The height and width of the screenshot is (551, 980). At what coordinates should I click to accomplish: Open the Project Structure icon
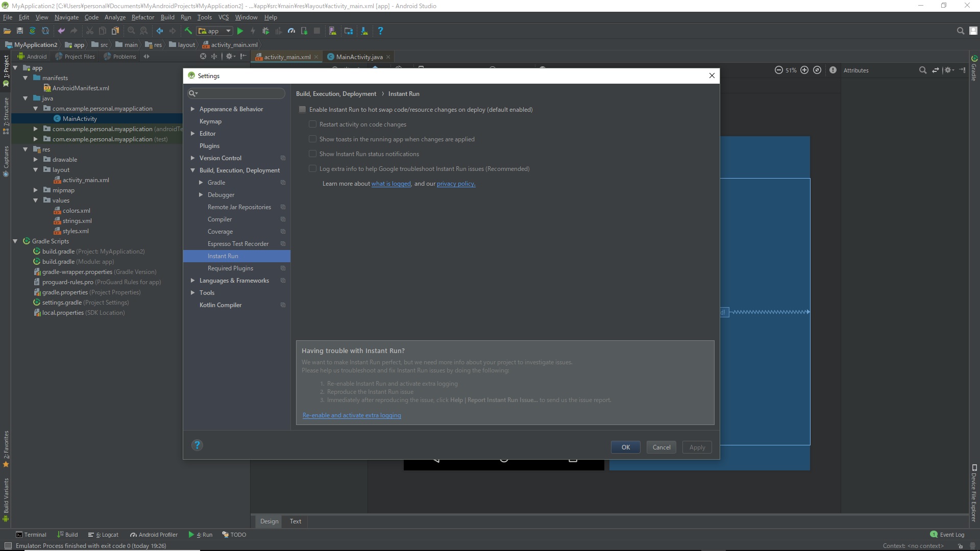point(349,31)
